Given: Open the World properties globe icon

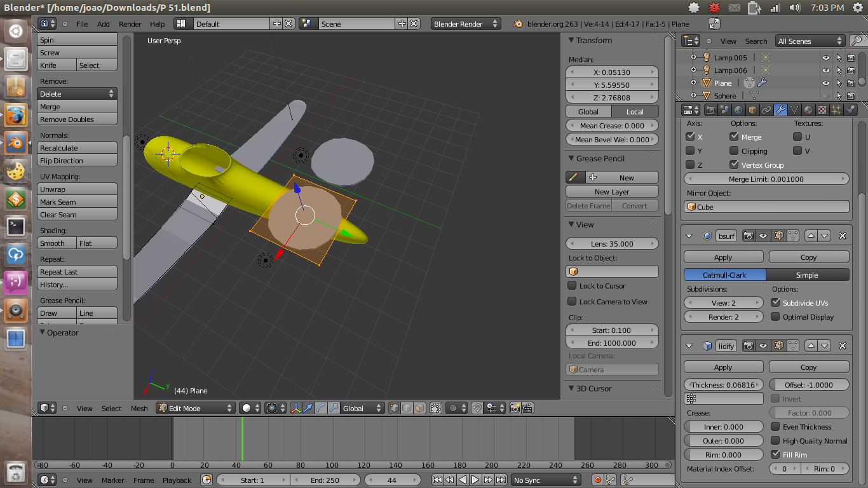Looking at the screenshot, I should pos(738,110).
